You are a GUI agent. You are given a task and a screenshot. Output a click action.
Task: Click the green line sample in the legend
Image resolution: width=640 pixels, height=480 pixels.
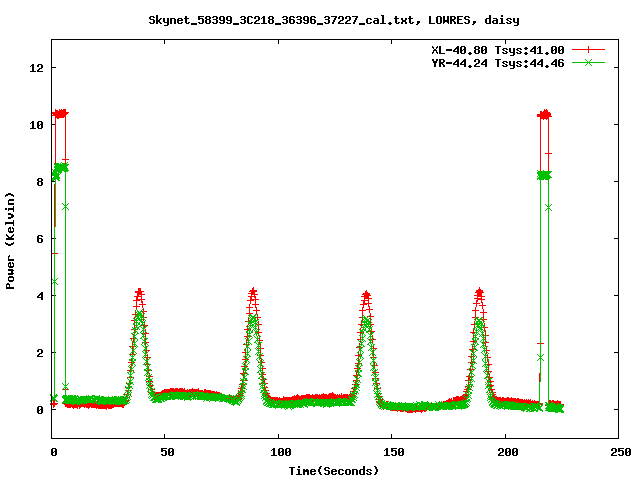click(x=588, y=62)
